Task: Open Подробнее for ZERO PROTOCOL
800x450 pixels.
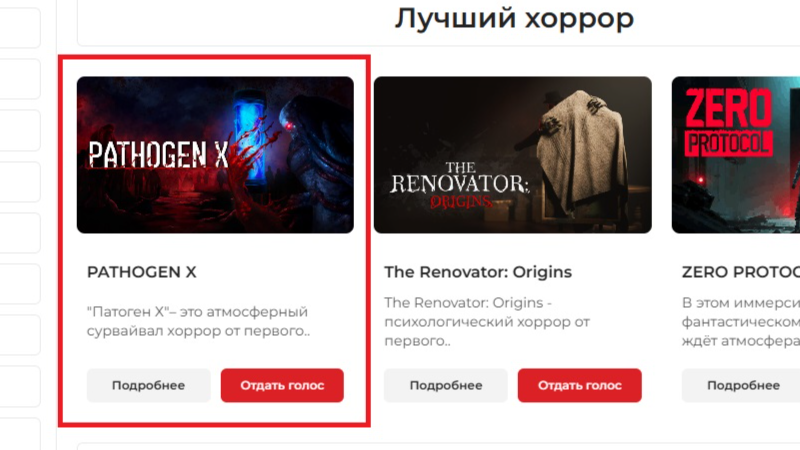Action: point(743,385)
